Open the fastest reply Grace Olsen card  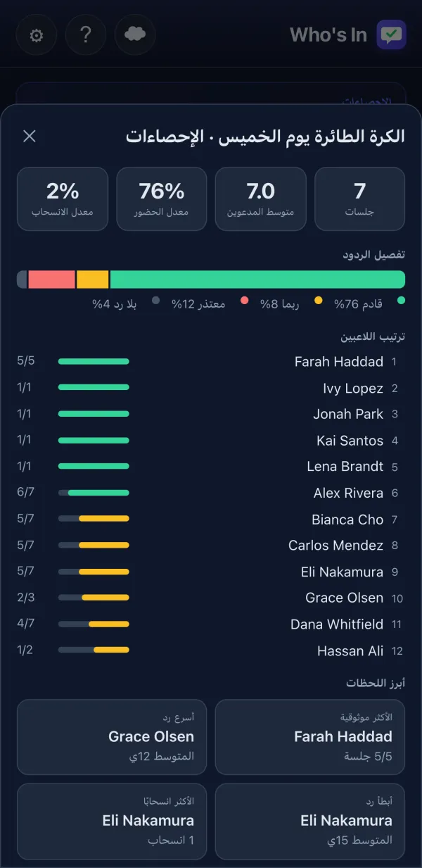(x=112, y=737)
